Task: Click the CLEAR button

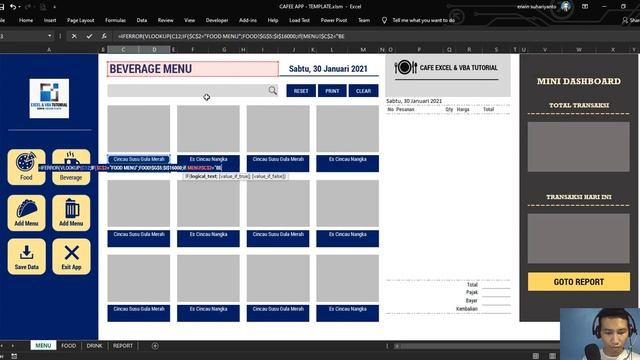Action: click(x=363, y=91)
